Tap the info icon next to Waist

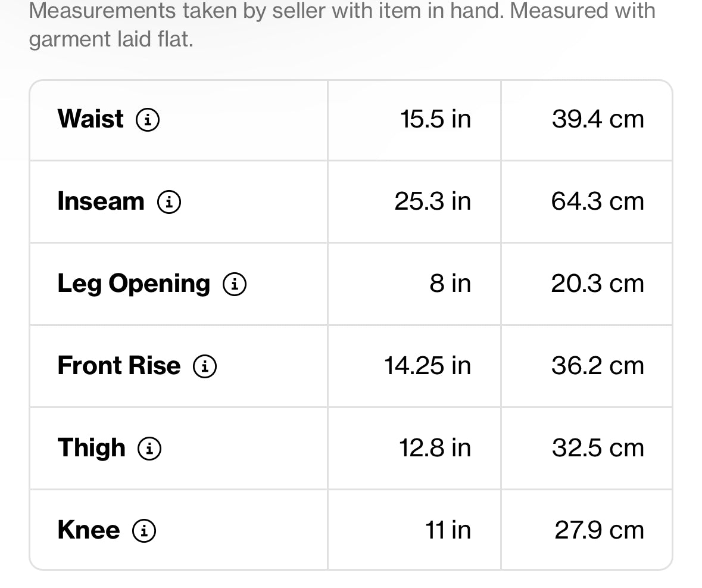pos(148,120)
